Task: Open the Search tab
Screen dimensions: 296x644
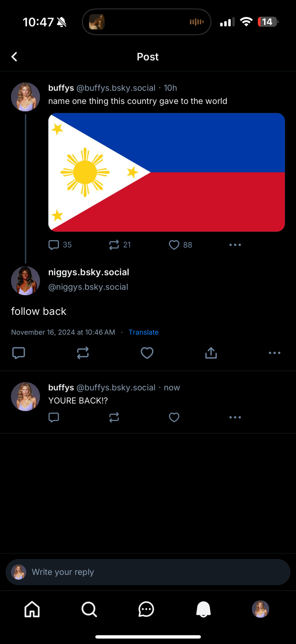Action: (x=89, y=609)
